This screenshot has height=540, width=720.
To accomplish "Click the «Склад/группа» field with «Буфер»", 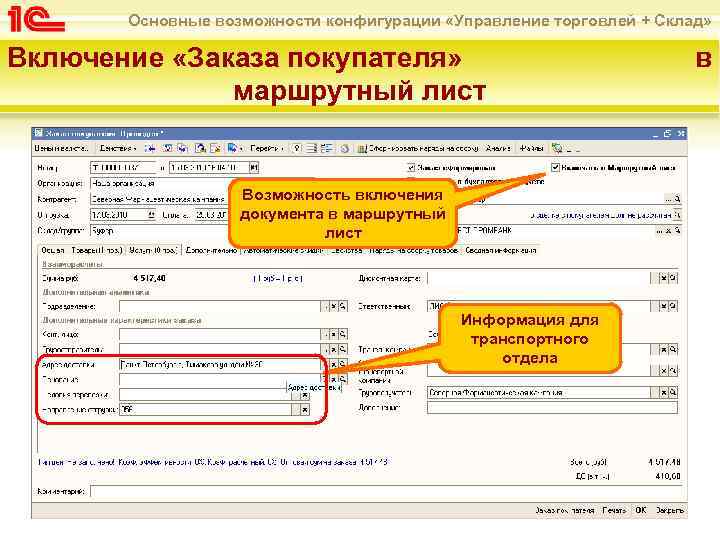I will coord(158,231).
